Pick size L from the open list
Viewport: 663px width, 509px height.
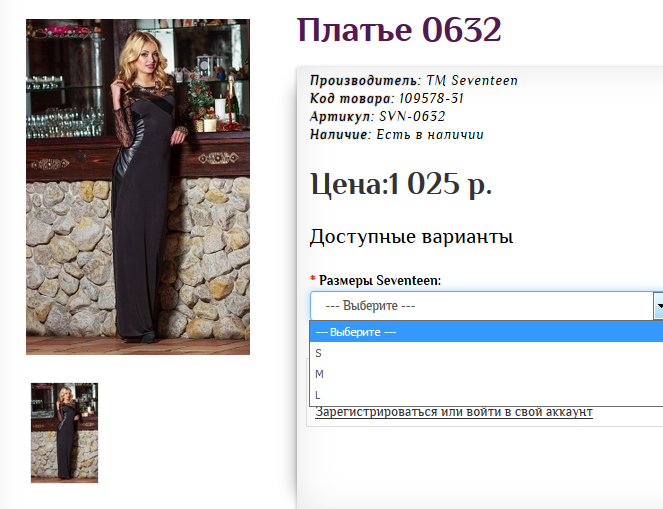pos(318,395)
